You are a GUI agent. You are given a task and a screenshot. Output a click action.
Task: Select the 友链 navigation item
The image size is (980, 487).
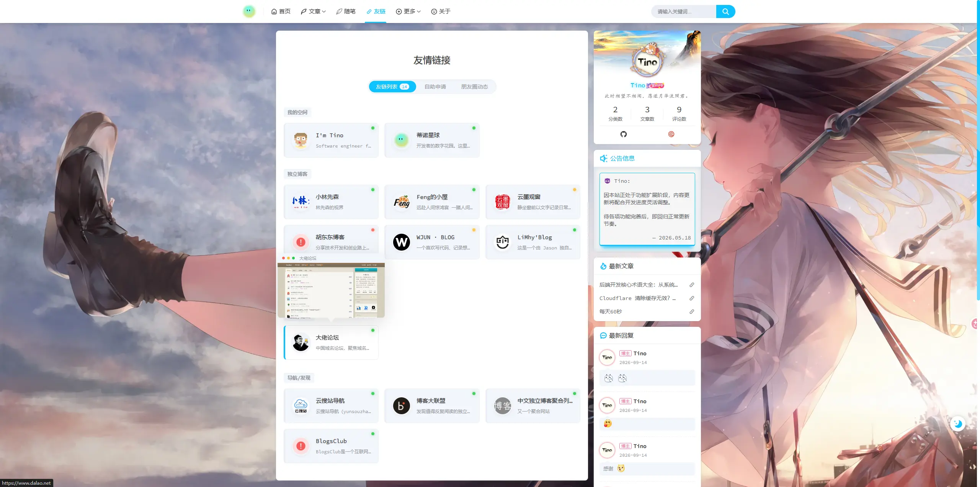[376, 11]
